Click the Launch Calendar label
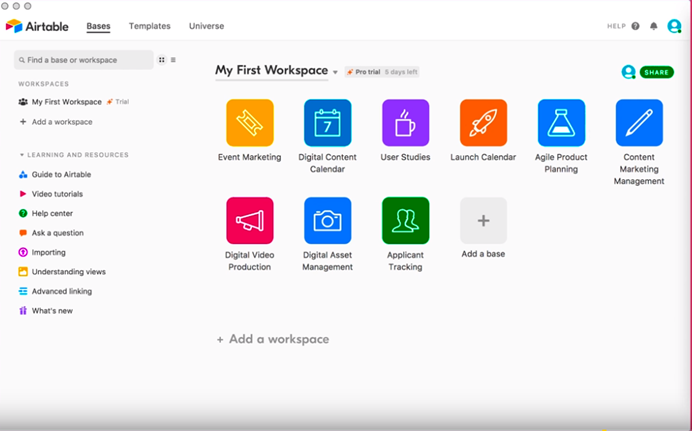The height and width of the screenshot is (432, 692). coord(483,157)
